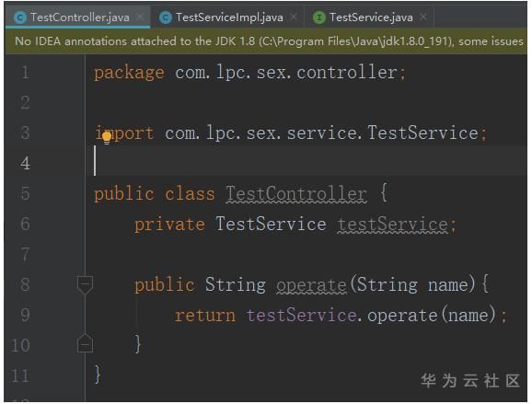Place the cursor on empty line 7
The height and width of the screenshot is (404, 532).
point(306,254)
